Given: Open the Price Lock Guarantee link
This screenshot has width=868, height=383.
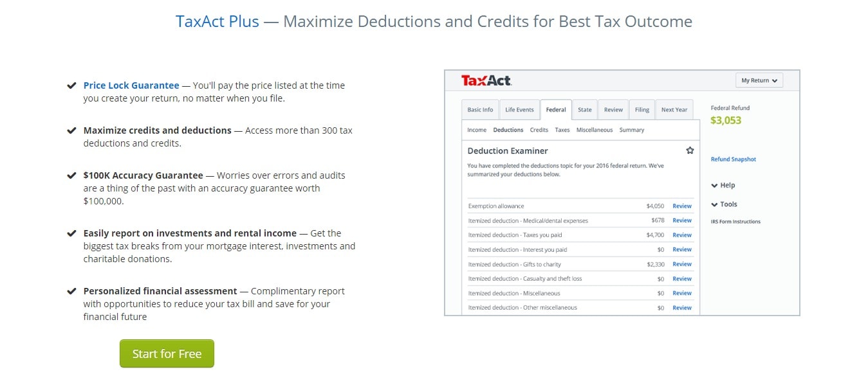Looking at the screenshot, I should coord(131,85).
